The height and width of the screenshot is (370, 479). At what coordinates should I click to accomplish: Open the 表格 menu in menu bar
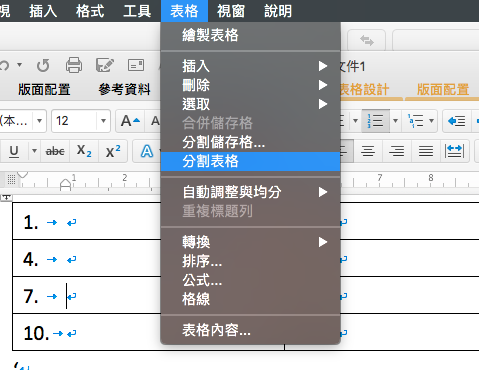pos(184,11)
